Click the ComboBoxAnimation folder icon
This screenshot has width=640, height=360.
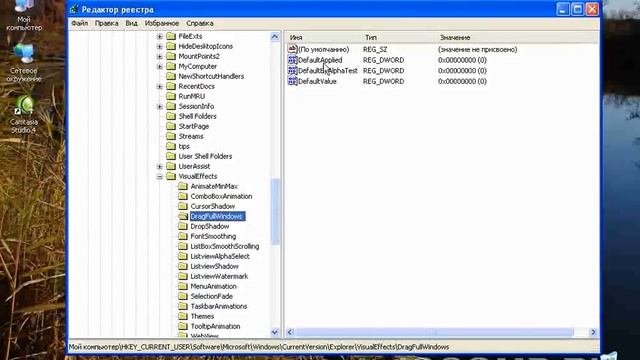click(183, 196)
